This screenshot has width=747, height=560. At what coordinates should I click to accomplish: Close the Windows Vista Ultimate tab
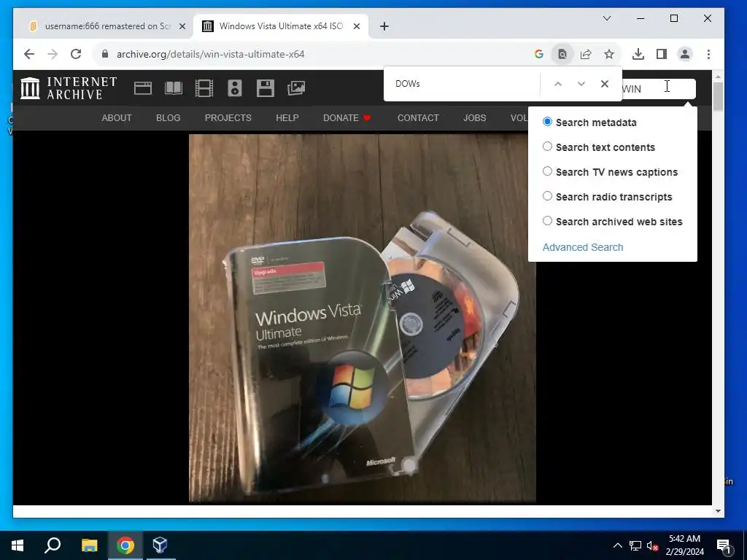click(x=356, y=26)
